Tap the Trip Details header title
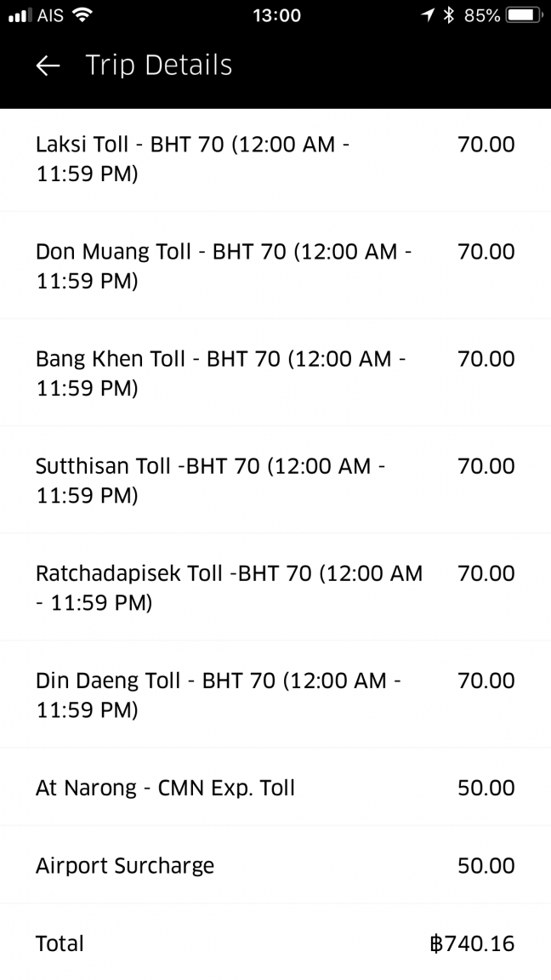This screenshot has height=980, width=551. point(159,66)
